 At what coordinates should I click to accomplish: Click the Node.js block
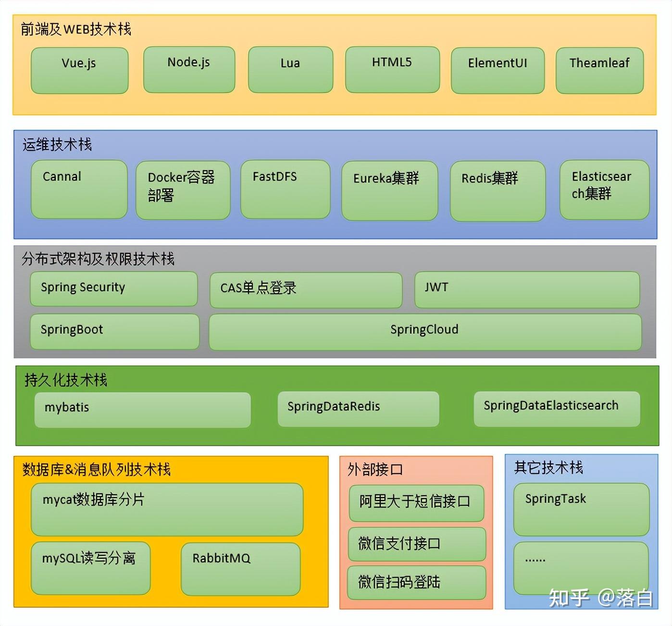click(188, 69)
